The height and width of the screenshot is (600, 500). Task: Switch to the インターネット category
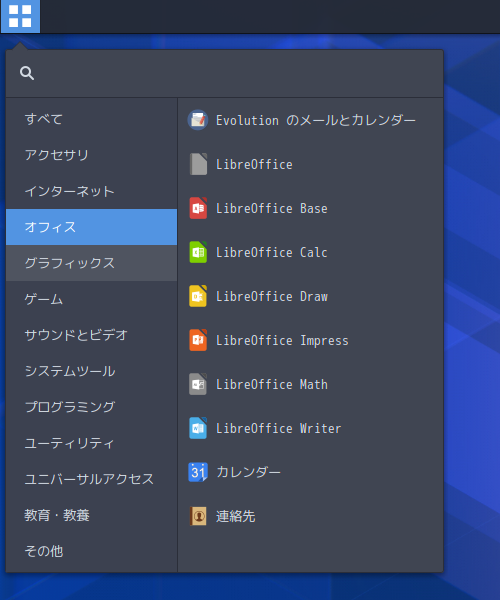pyautogui.click(x=91, y=191)
